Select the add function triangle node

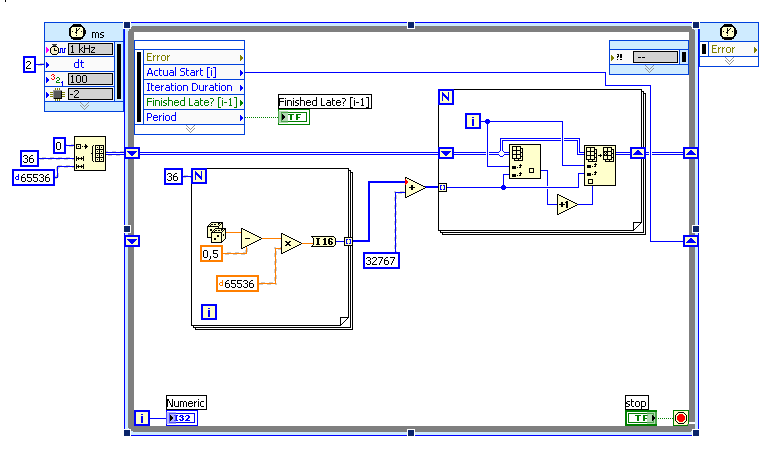pyautogui.click(x=415, y=187)
